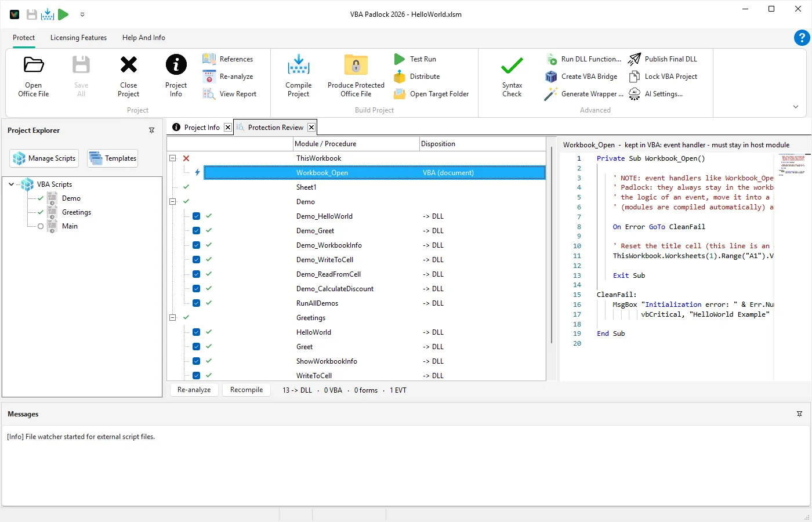Screen dimensions: 812x522
Task: Switch to Licensing Features tab
Action: point(78,38)
